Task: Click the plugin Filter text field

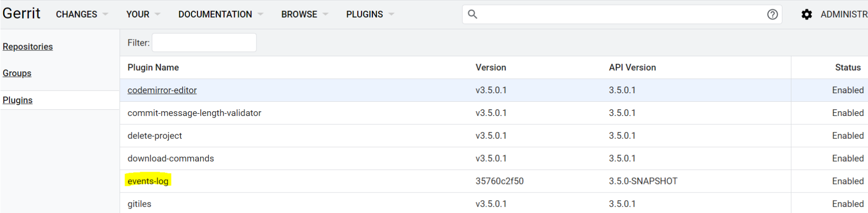Action: click(204, 43)
